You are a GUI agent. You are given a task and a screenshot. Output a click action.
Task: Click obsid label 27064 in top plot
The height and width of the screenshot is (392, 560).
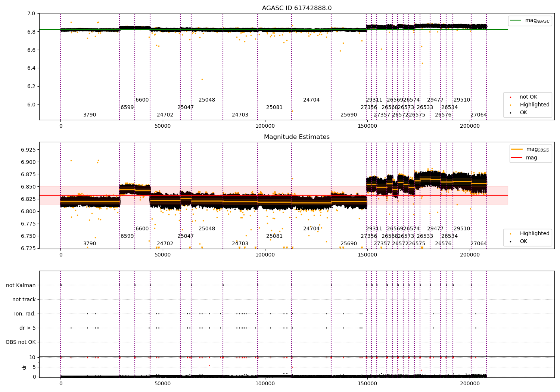(479, 115)
